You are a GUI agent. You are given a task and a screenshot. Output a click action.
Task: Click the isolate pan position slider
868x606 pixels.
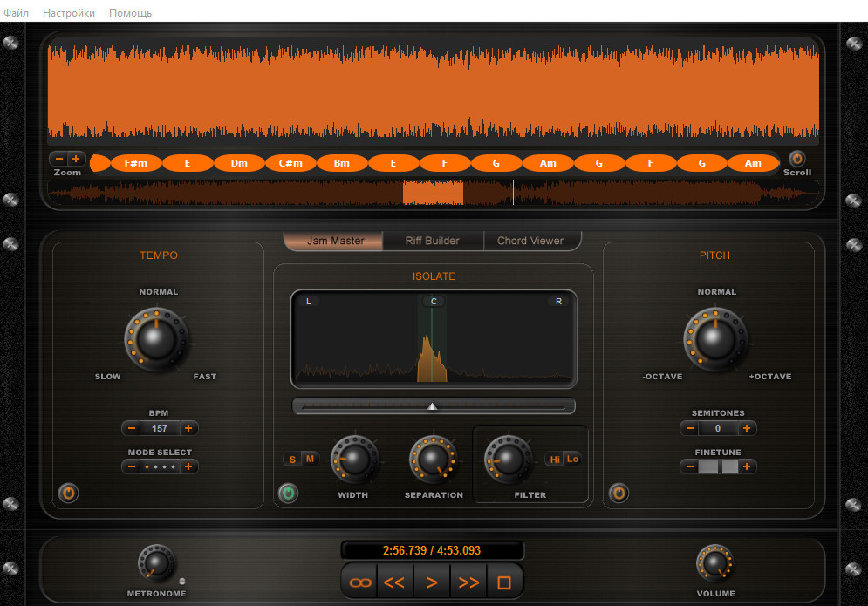pyautogui.click(x=434, y=406)
